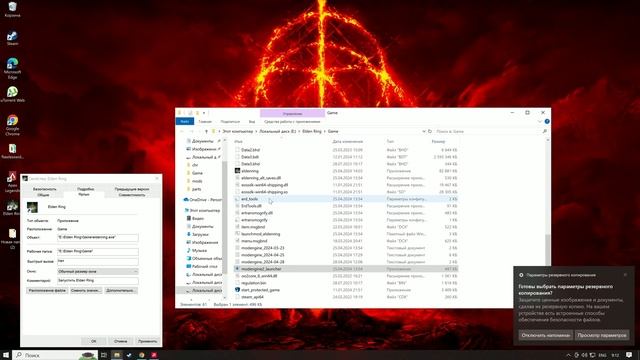
Task: Go back in Explorer navigation
Action: (x=182, y=131)
